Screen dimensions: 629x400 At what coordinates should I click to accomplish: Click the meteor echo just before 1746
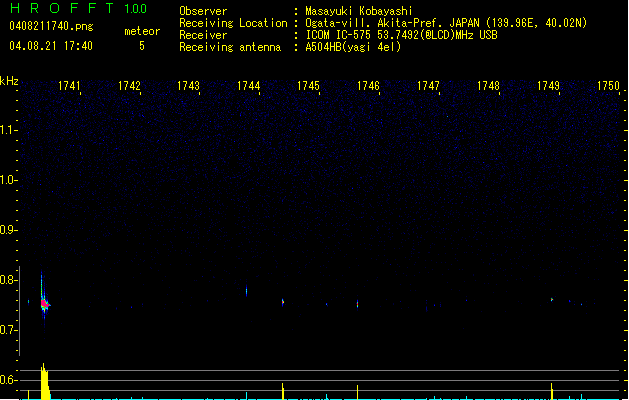pos(357,304)
